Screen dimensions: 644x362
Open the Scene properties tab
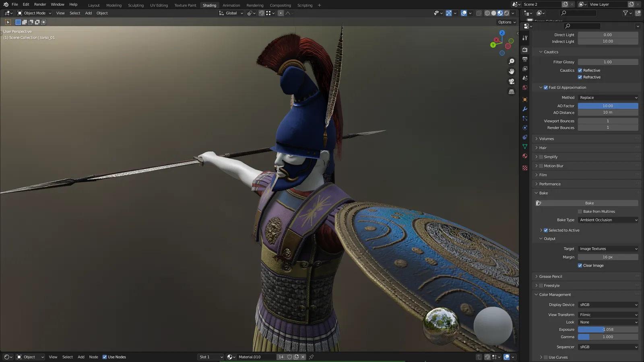pyautogui.click(x=525, y=78)
